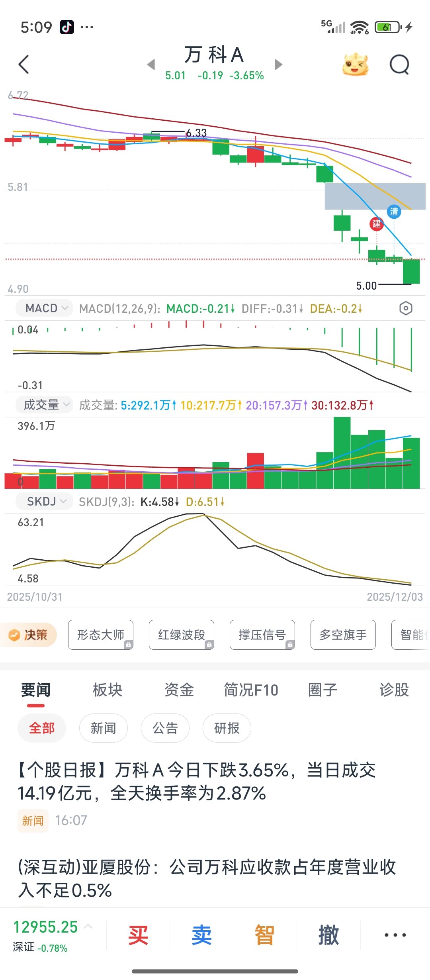This screenshot has width=430, height=980.
Task: Tap the 20:157.3万 volume average
Action: tap(277, 405)
